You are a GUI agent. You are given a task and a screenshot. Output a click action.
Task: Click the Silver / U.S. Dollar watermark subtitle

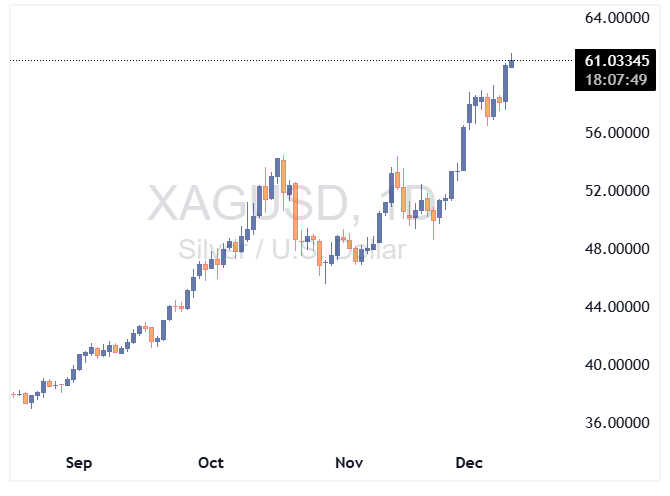click(292, 250)
